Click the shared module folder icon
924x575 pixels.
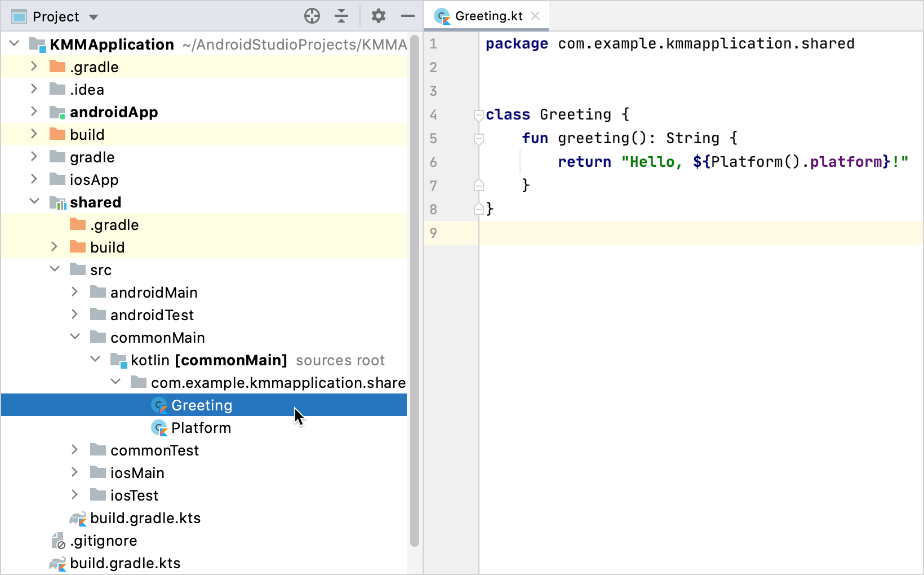pyautogui.click(x=57, y=202)
